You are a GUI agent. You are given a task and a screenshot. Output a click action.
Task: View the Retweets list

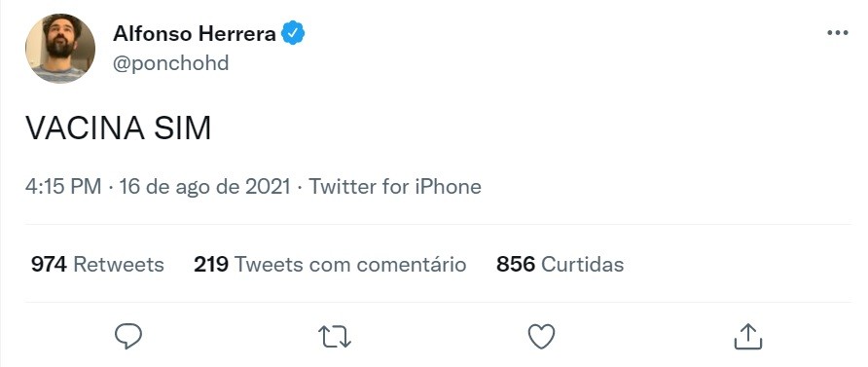tap(97, 264)
